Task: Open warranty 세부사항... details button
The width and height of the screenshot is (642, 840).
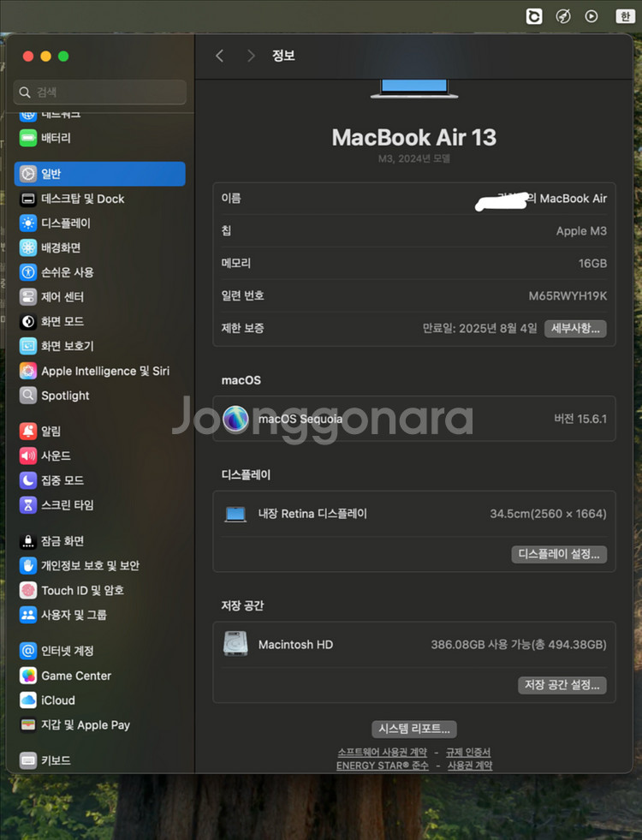Action: tap(575, 329)
